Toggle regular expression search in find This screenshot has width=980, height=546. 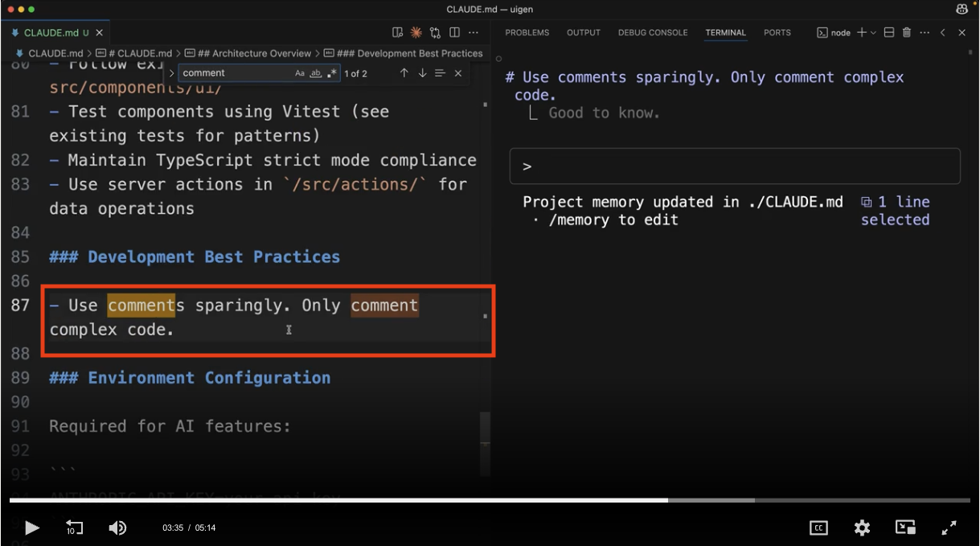pyautogui.click(x=332, y=73)
